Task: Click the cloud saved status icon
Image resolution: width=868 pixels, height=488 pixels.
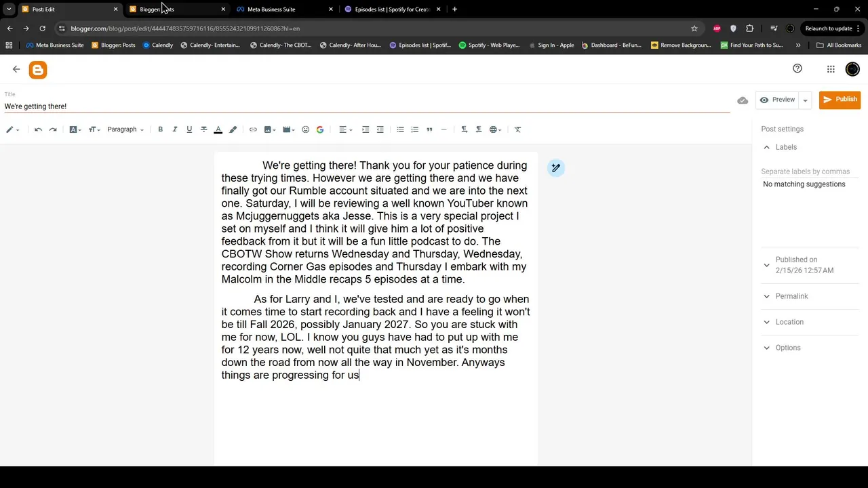Action: click(743, 100)
